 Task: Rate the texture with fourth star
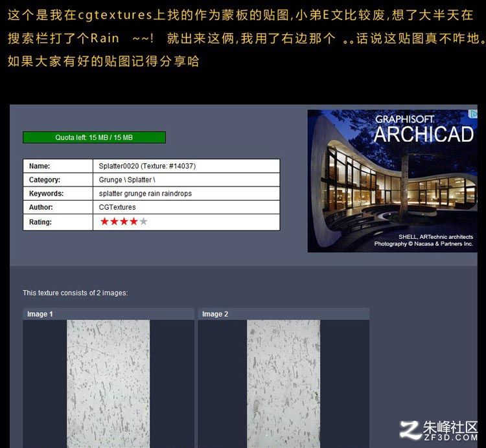click(133, 221)
